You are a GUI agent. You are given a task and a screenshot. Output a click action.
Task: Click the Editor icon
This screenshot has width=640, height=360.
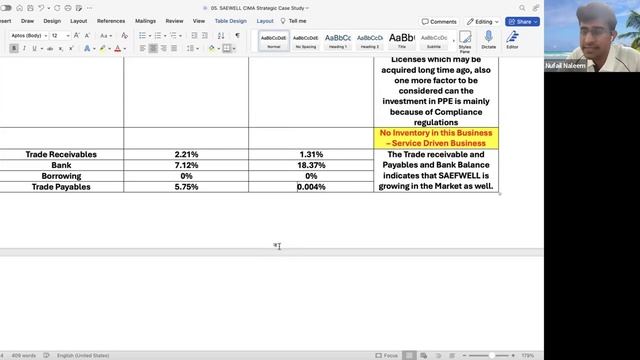click(x=512, y=41)
